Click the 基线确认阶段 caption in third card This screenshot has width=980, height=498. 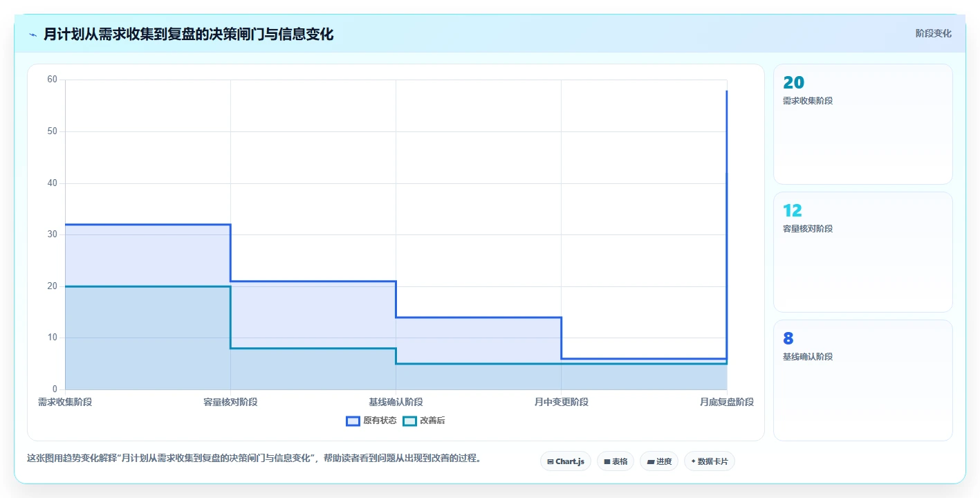[x=808, y=357]
